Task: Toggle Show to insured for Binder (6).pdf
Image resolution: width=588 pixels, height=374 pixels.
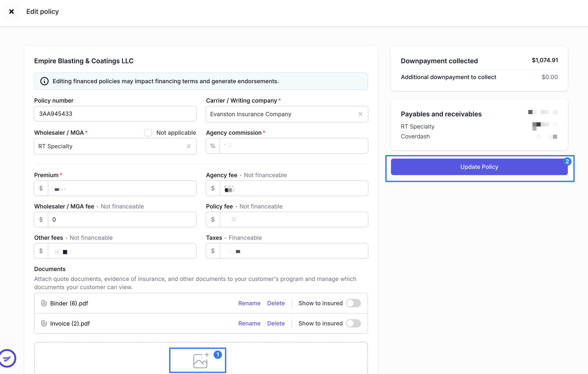Action: pos(353,303)
